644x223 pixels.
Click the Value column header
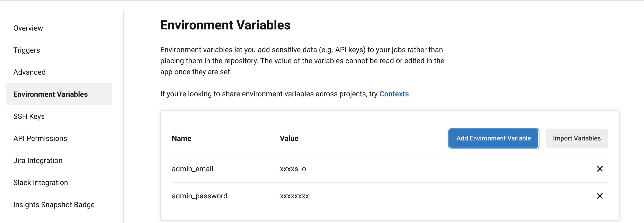[289, 138]
